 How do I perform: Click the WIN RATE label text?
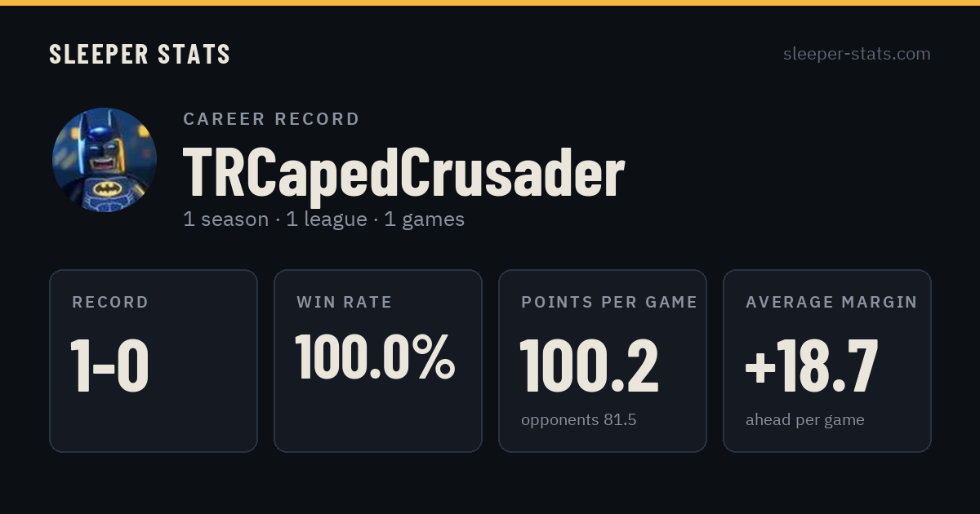[345, 302]
